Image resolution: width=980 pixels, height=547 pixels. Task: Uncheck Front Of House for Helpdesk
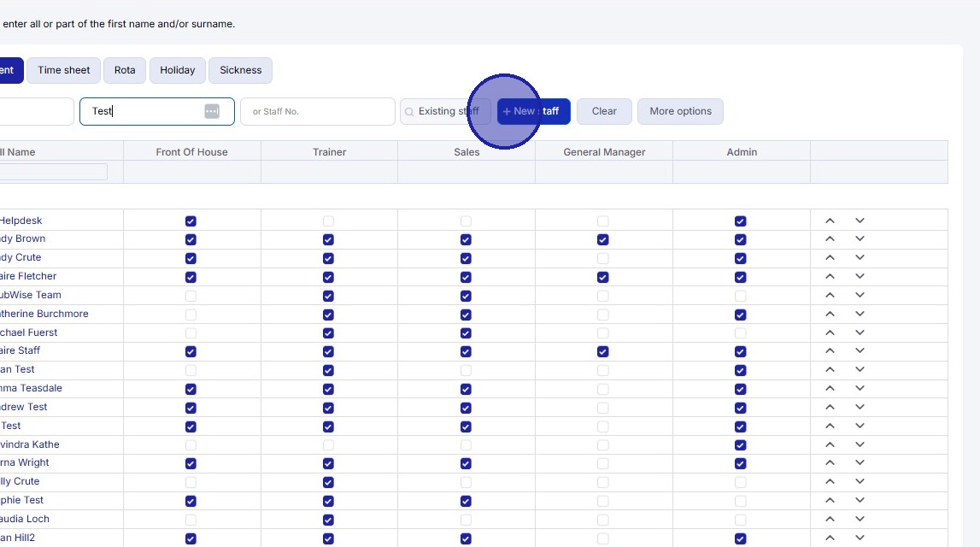[191, 221]
